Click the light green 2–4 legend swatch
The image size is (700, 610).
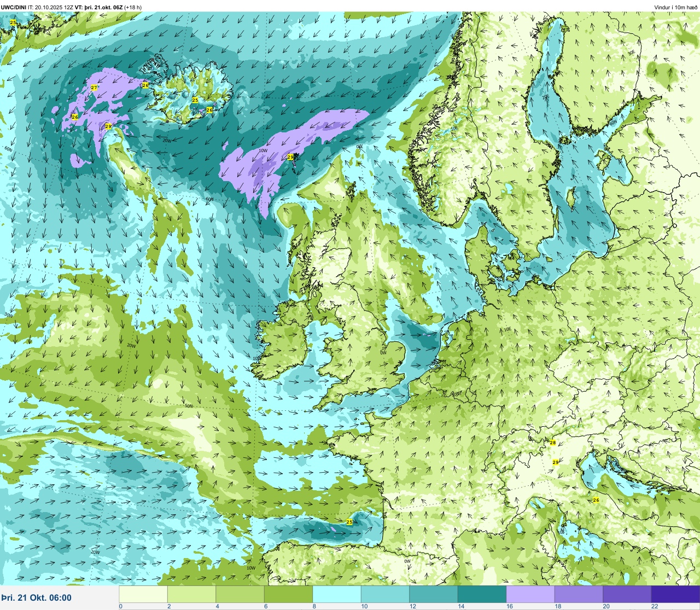point(191,594)
